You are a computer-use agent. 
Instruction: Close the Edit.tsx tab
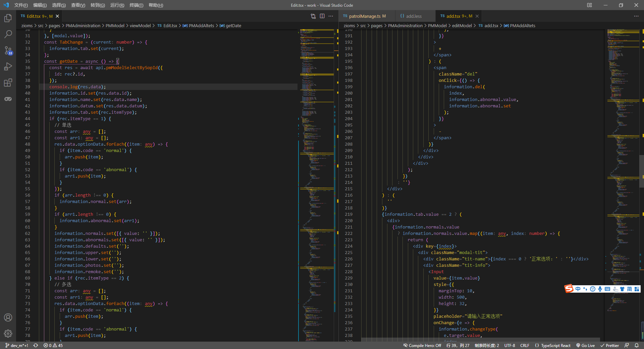(57, 16)
